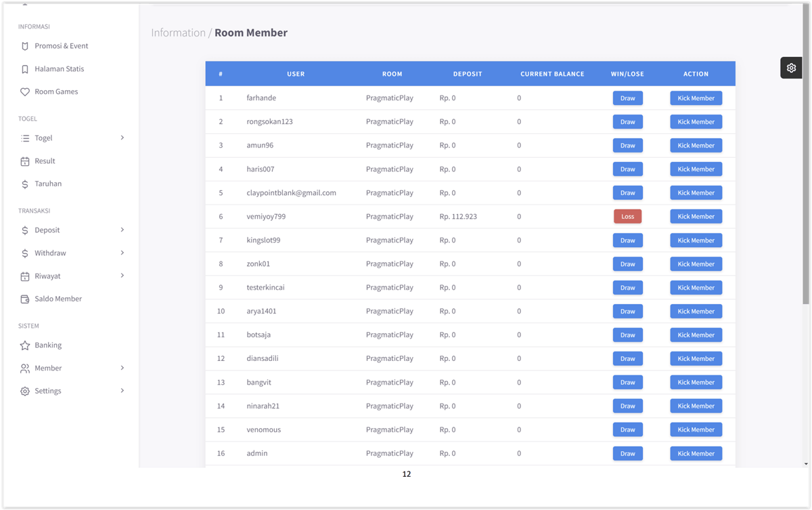The height and width of the screenshot is (510, 812).
Task: Expand the Deposit submenu
Action: tap(122, 230)
